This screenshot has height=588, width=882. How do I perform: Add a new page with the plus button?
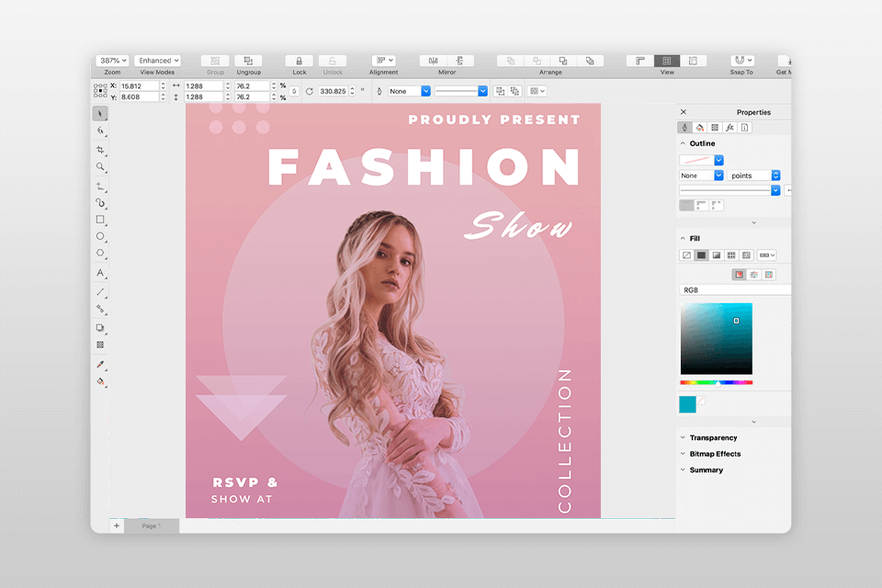[116, 526]
